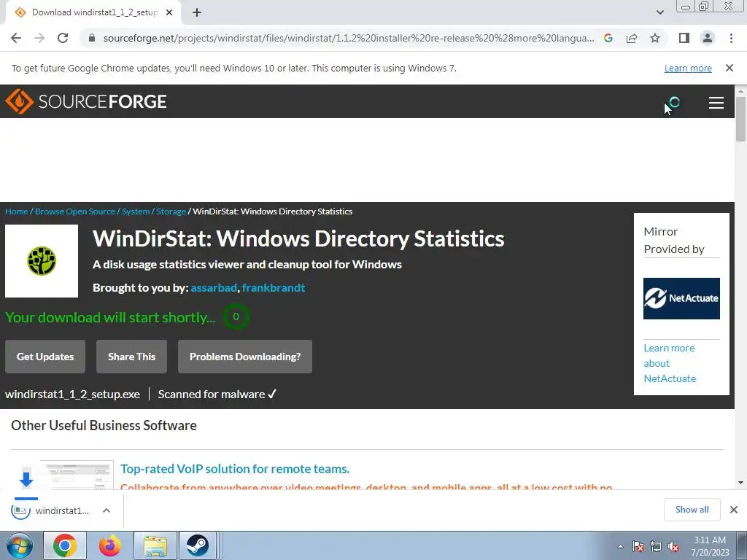Click the download countdown circle
747x560 pixels.
click(236, 316)
